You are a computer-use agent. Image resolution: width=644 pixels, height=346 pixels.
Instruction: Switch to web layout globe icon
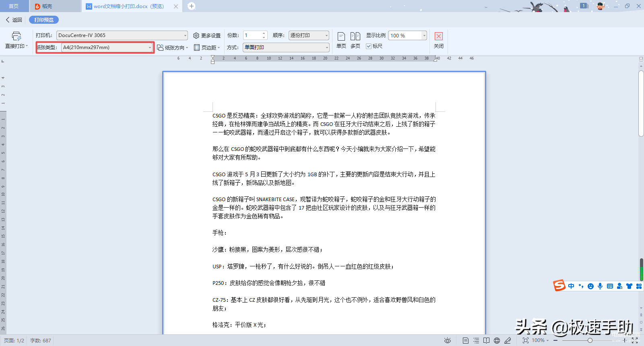point(497,340)
